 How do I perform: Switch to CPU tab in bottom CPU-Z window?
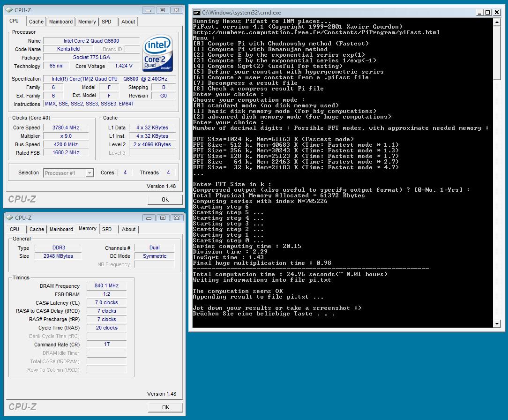coord(15,229)
